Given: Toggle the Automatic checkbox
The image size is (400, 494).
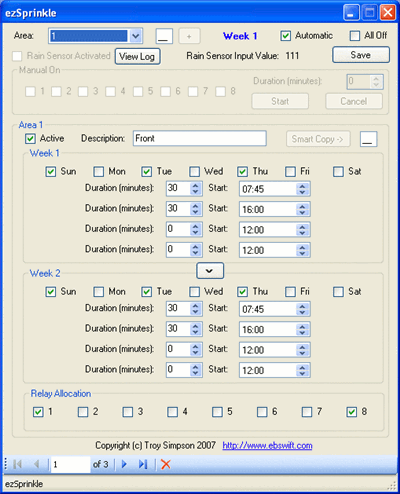Looking at the screenshot, I should [285, 36].
